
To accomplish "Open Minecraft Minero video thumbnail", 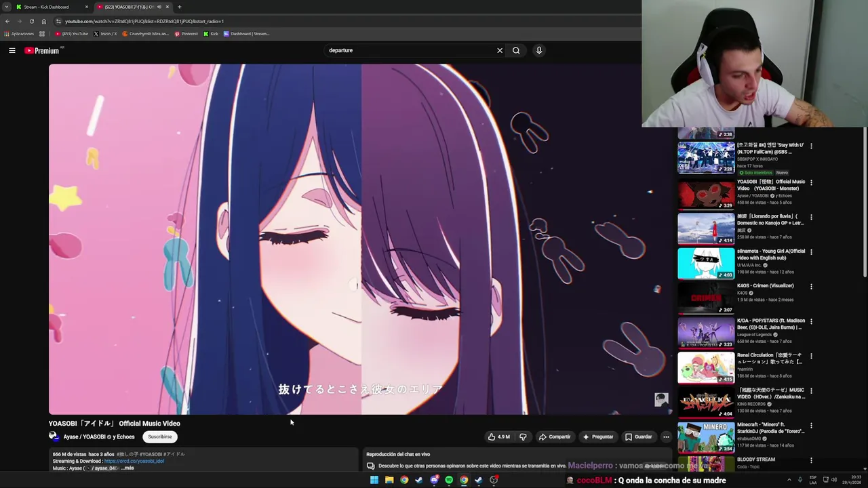I will (706, 437).
